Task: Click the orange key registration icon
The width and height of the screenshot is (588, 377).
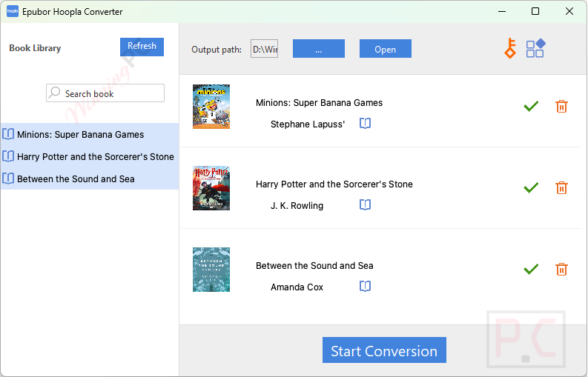Action: [x=510, y=48]
